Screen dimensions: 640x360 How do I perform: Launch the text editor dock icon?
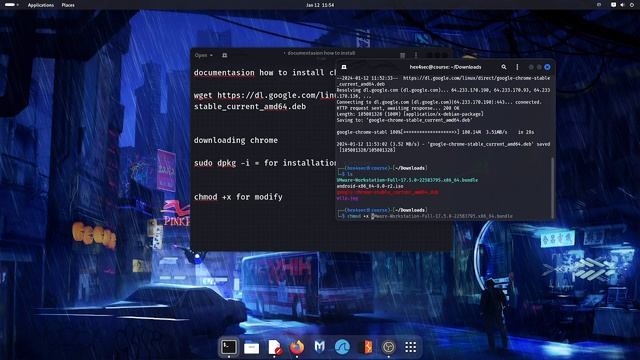pos(275,347)
